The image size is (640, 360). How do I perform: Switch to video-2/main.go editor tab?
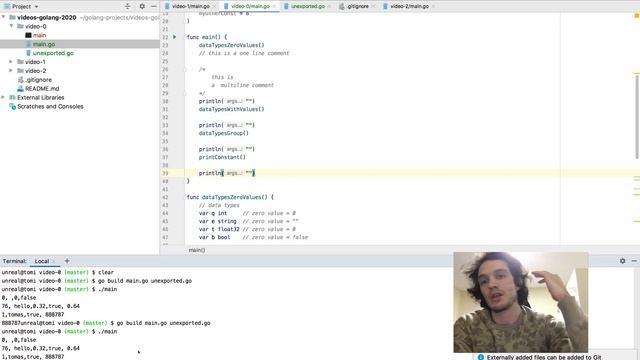click(x=409, y=6)
